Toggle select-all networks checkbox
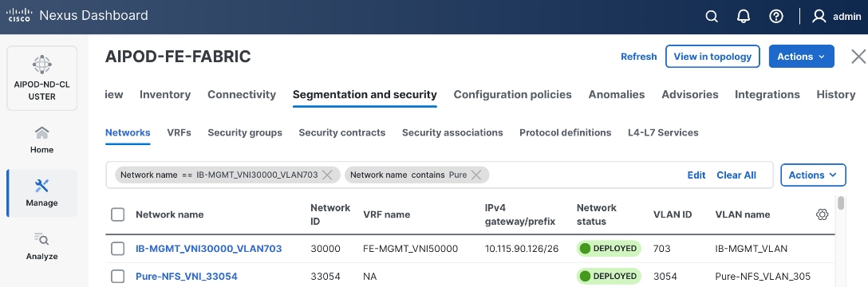The height and width of the screenshot is (287, 868). click(x=117, y=214)
